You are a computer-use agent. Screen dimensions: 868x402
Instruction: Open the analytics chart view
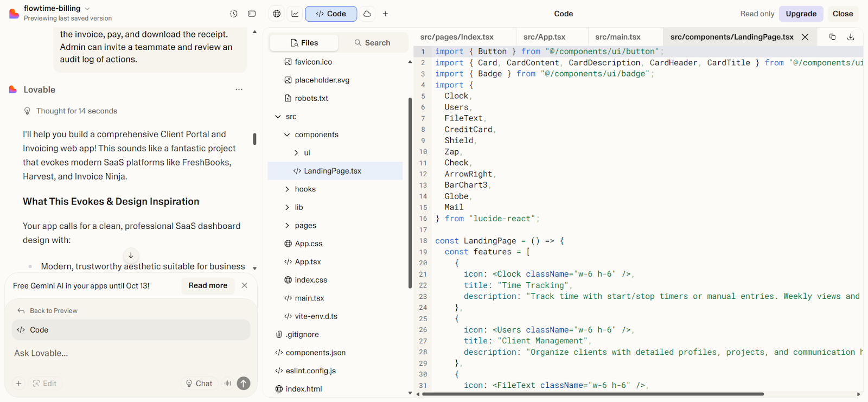click(295, 14)
